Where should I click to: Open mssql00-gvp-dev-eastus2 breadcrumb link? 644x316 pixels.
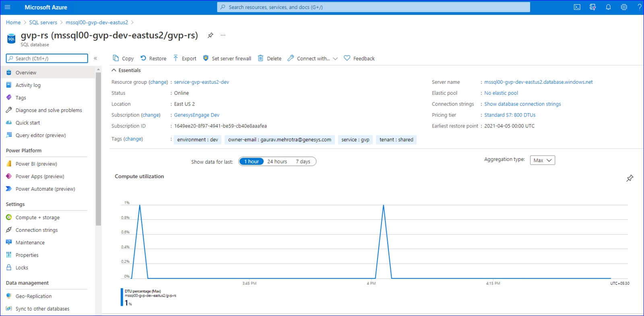coord(97,23)
